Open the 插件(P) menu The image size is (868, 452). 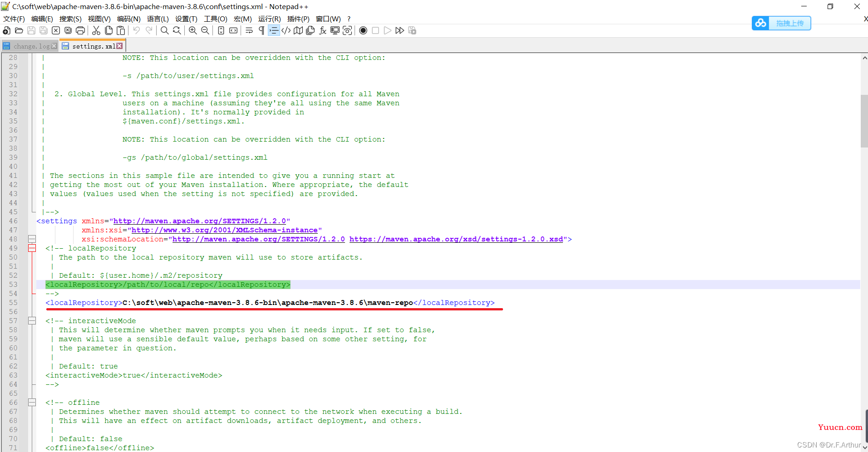pos(298,19)
